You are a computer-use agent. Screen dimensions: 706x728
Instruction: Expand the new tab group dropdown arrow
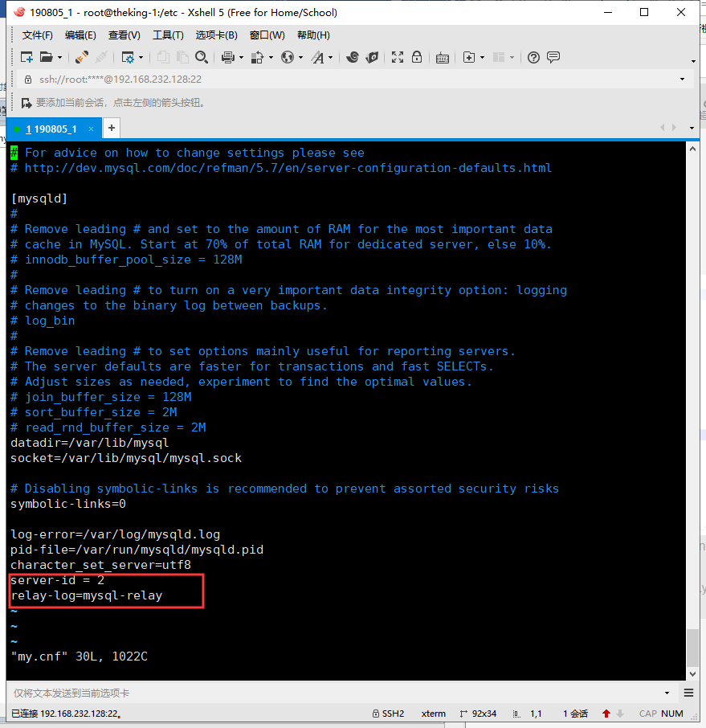click(x=482, y=58)
